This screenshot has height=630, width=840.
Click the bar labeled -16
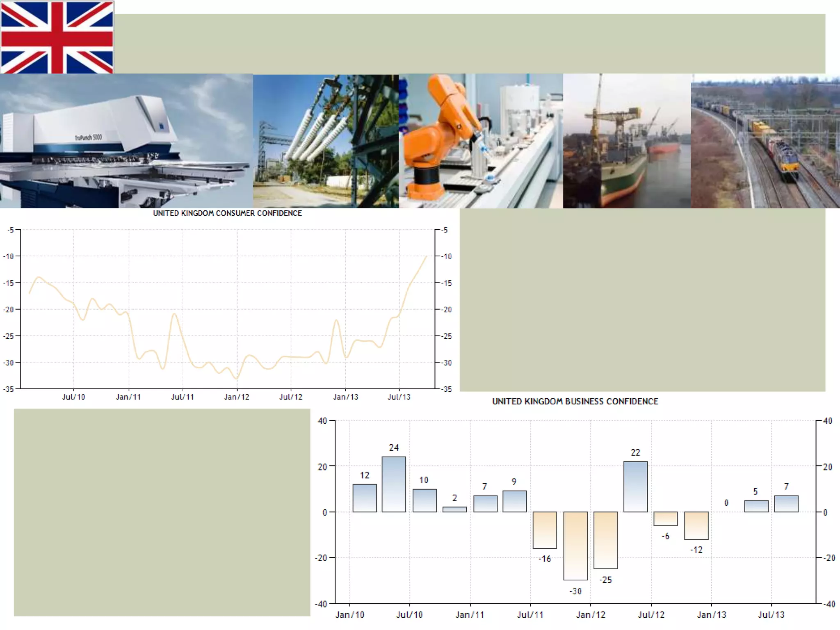click(545, 530)
